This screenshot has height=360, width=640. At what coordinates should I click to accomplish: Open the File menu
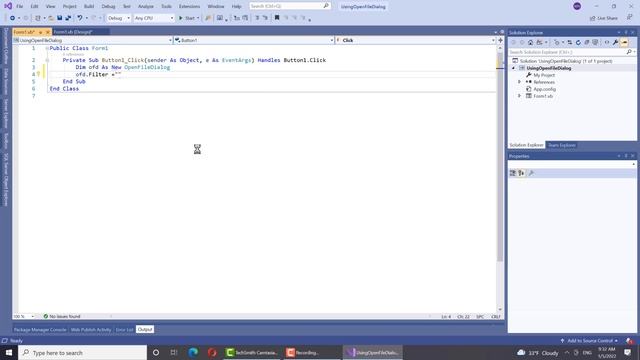pos(20,7)
